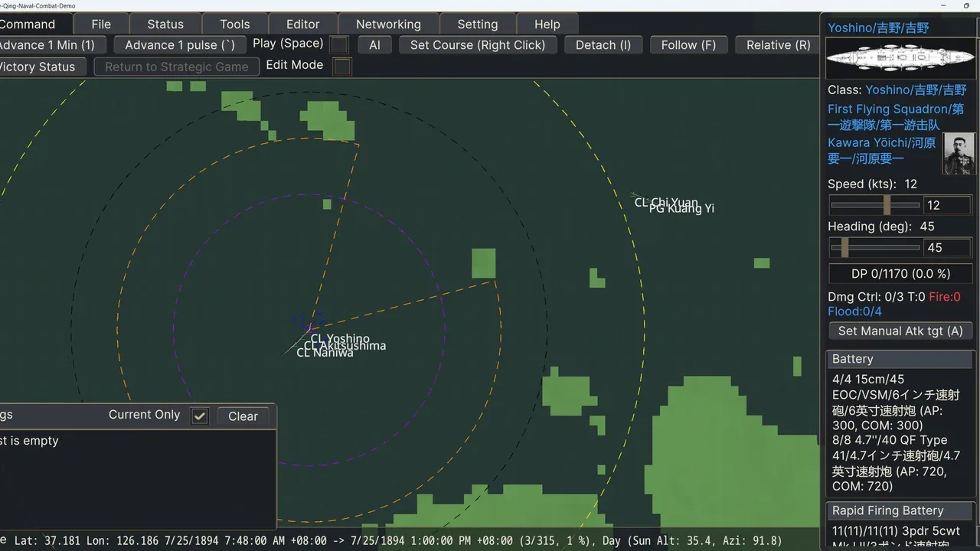Click Set Course (Right Click) button
Screen dimensions: 980x551
pyautogui.click(x=478, y=45)
